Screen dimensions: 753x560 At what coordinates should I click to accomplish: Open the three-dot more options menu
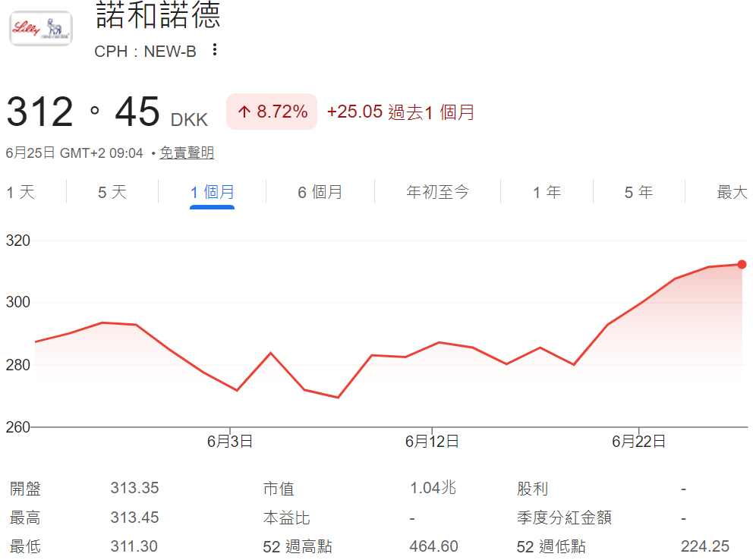(x=215, y=49)
